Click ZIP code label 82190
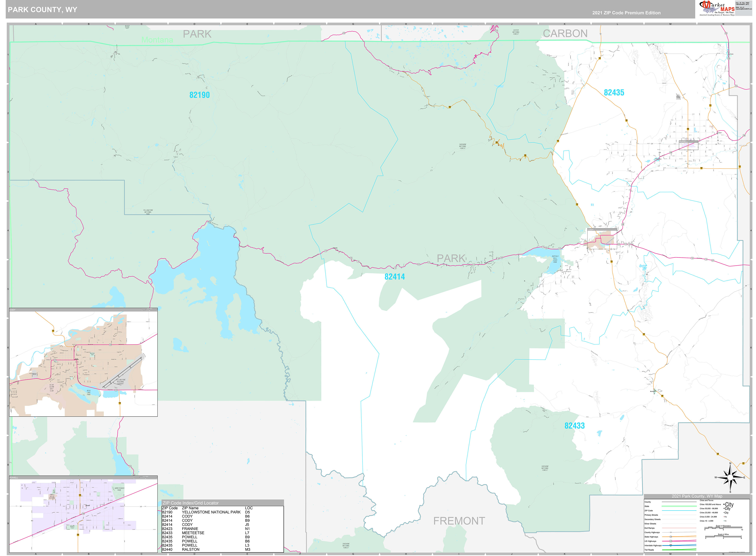Viewport: 756px width, 556px height. pos(200,95)
